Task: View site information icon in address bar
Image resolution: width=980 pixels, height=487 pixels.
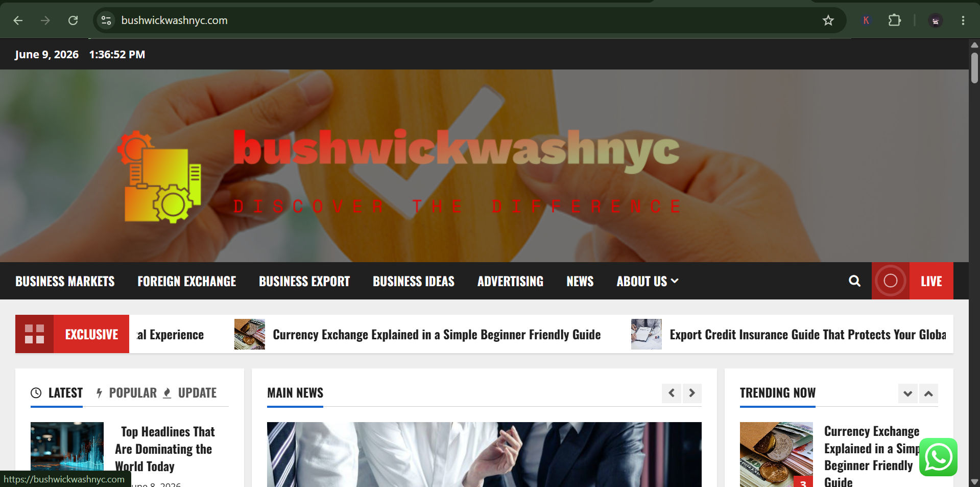Action: pos(106,20)
